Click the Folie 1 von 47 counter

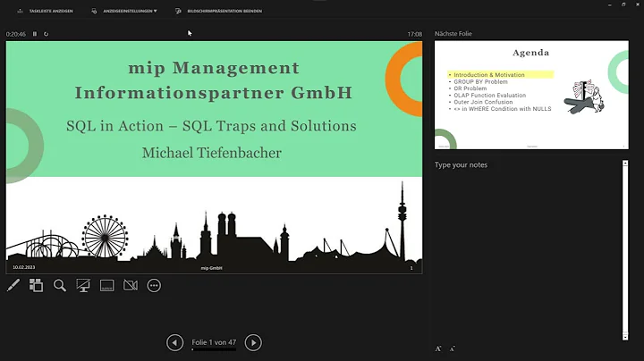[x=214, y=342]
